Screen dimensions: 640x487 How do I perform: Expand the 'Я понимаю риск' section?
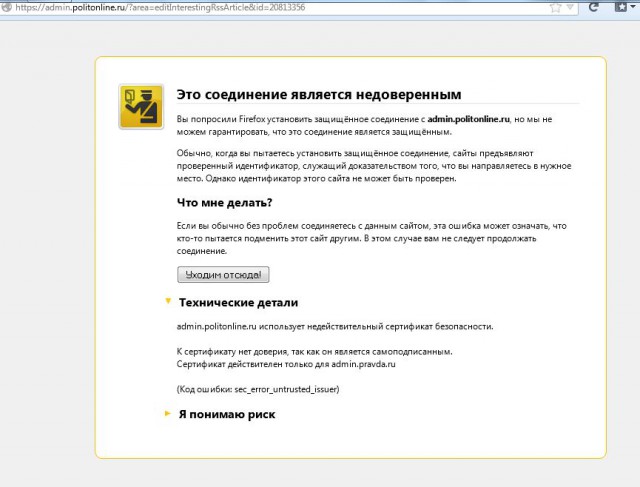pos(168,414)
